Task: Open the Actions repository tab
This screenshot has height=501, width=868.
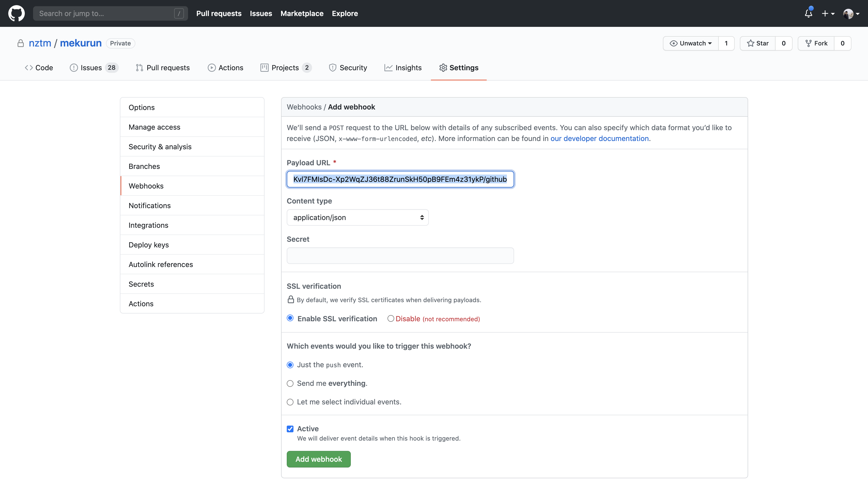Action: (226, 68)
